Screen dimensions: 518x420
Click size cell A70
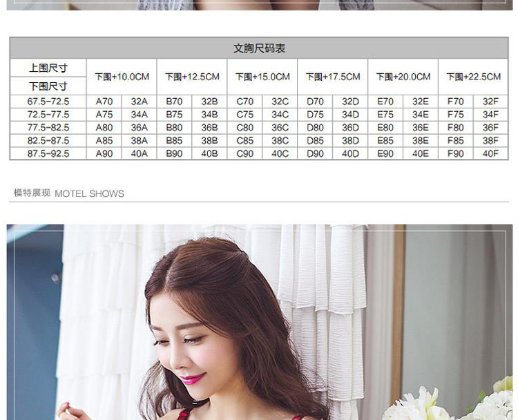(104, 102)
